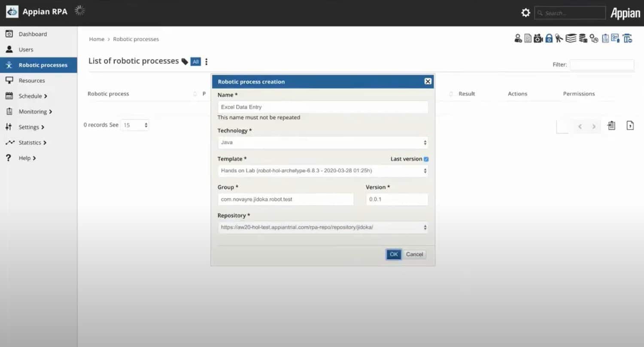Click the stacked books library icon
The width and height of the screenshot is (644, 347).
tap(571, 38)
